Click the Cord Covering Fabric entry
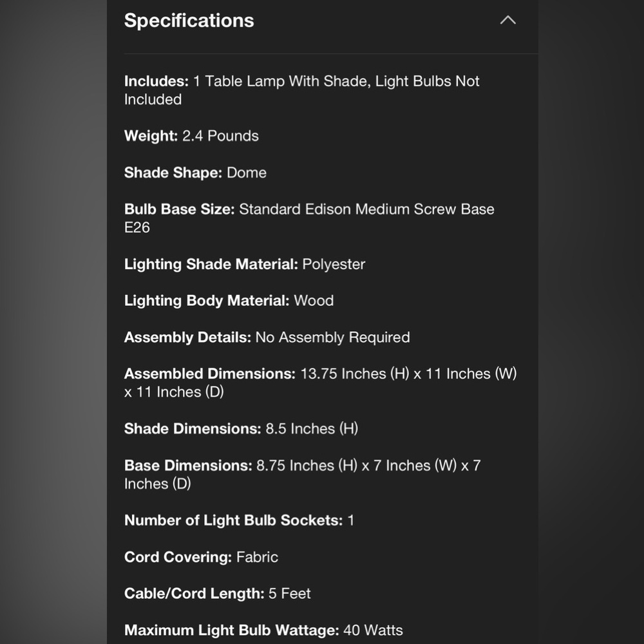This screenshot has height=644, width=644. click(201, 557)
